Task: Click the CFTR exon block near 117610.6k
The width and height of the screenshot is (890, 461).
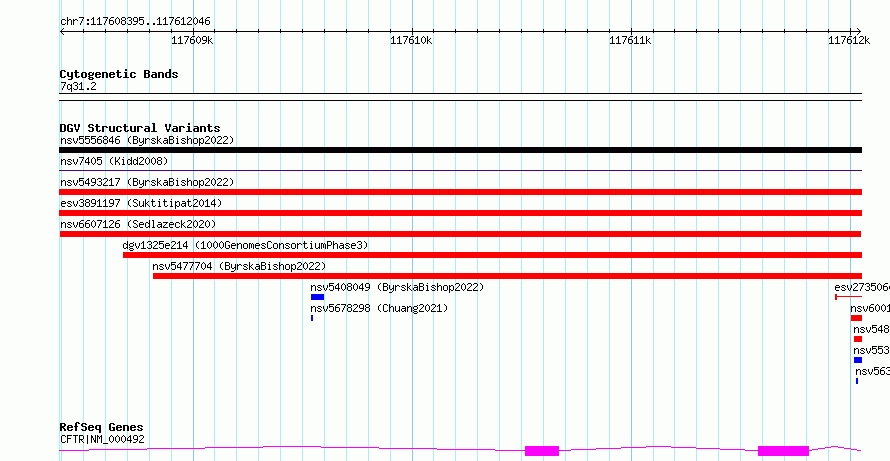Action: point(542,451)
